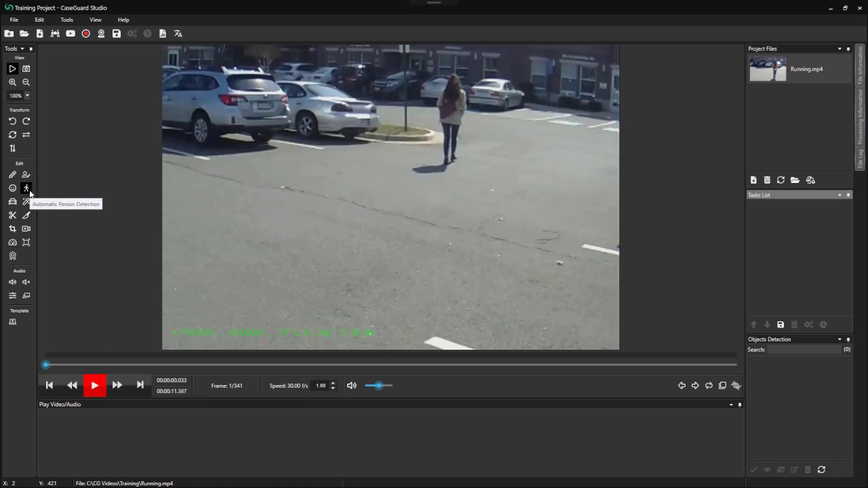Skip to the first frame

(50, 386)
